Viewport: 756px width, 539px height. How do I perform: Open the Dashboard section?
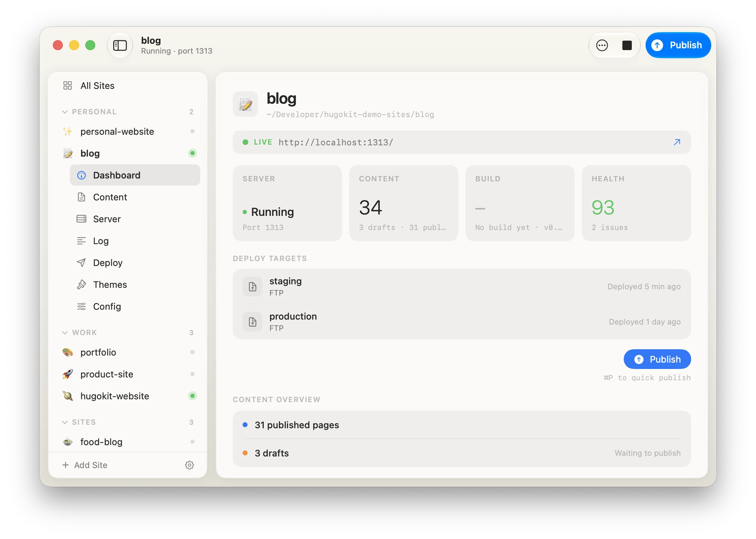click(x=135, y=175)
